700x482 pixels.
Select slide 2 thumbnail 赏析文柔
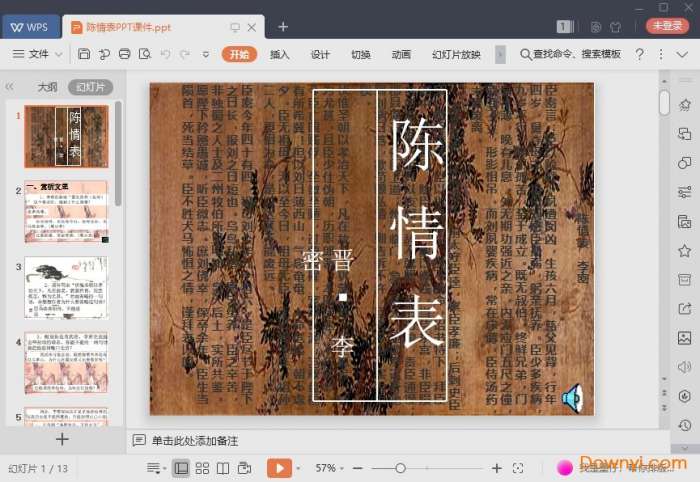[67, 212]
